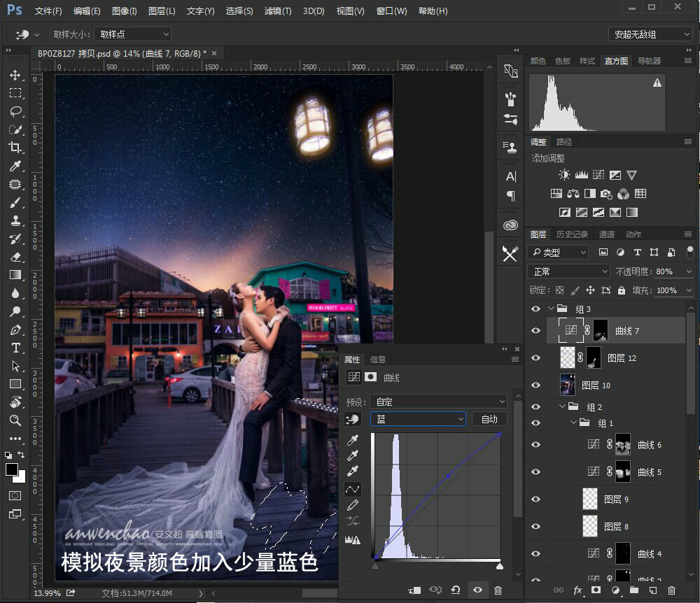The height and width of the screenshot is (603, 700).
Task: Hide the 图层 8 layer
Action: 535,526
